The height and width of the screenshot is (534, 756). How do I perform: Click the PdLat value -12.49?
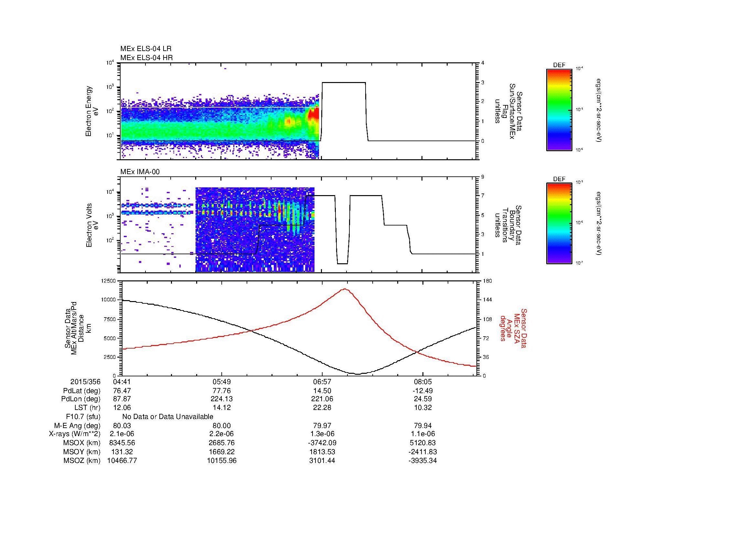422,391
